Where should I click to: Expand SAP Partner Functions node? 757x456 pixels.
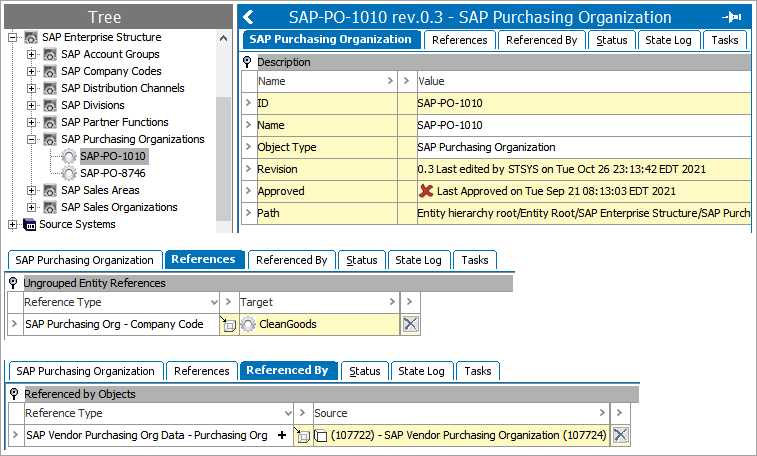click(31, 122)
